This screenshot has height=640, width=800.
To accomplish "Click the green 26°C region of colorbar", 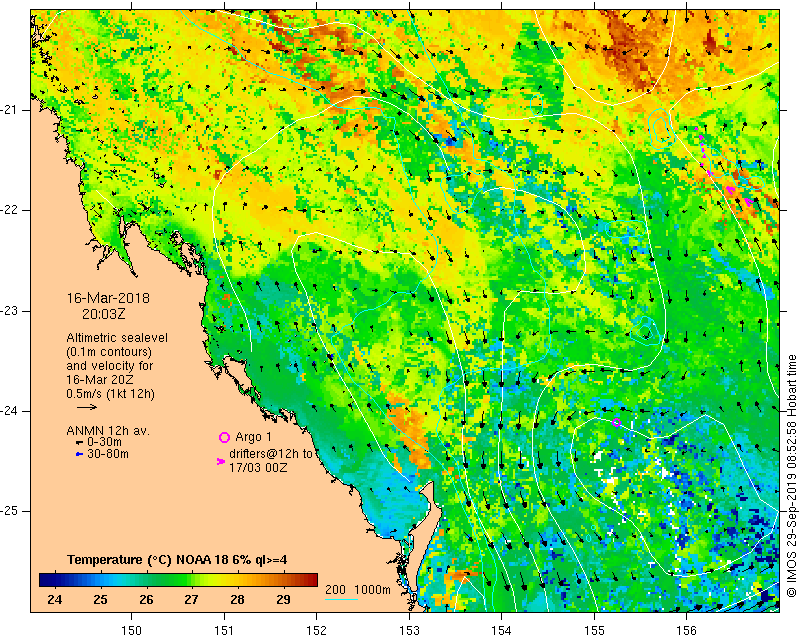I will point(146,580).
